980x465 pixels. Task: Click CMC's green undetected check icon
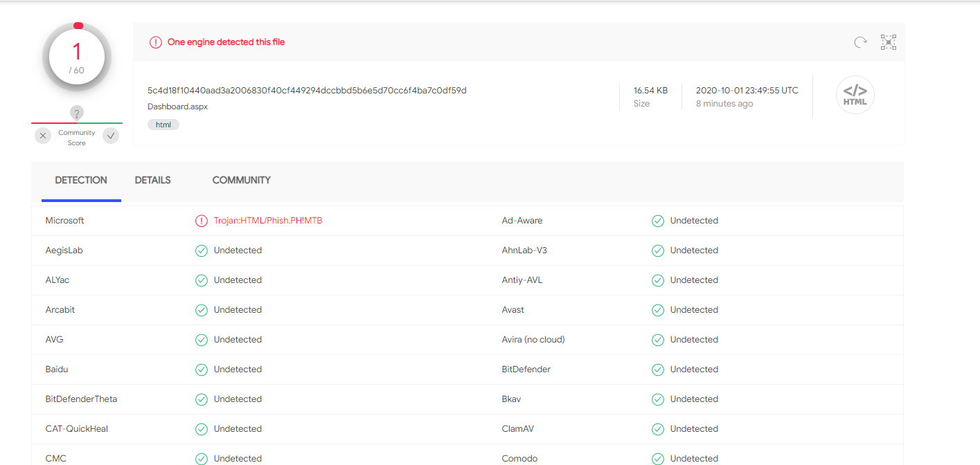point(202,459)
